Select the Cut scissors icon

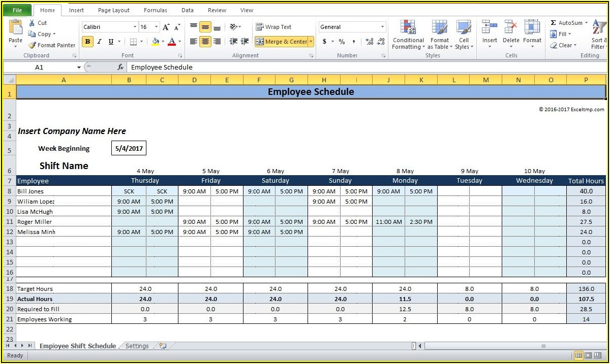pyautogui.click(x=32, y=23)
